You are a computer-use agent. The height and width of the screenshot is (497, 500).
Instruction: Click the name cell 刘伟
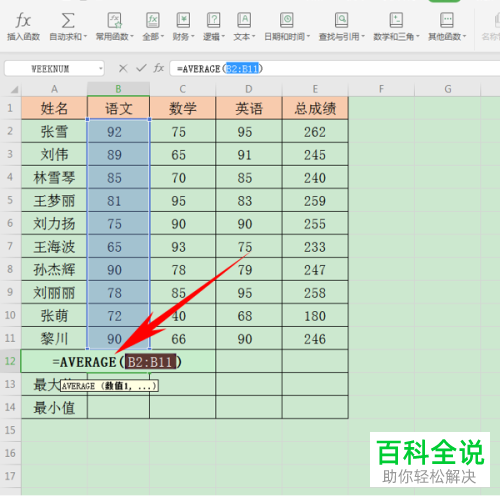(54, 154)
